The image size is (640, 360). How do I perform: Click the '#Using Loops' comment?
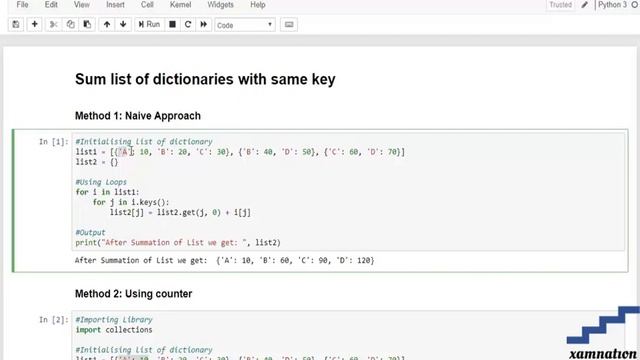(101, 182)
